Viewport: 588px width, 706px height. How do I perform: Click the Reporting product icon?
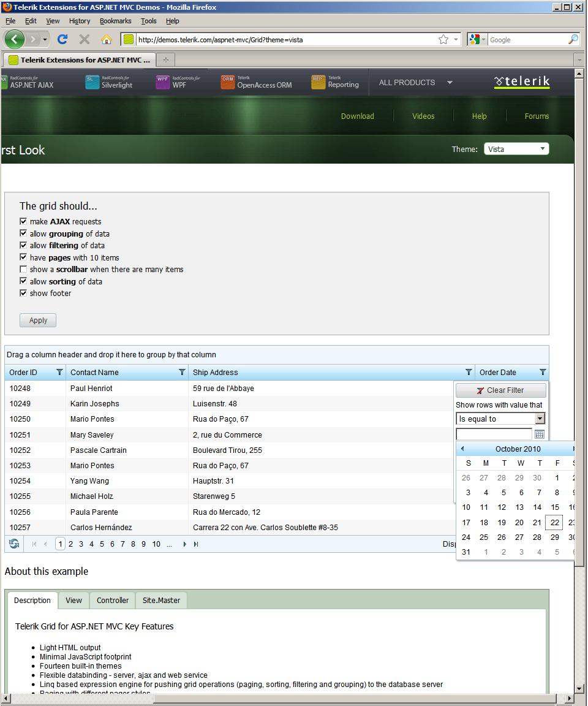[318, 82]
